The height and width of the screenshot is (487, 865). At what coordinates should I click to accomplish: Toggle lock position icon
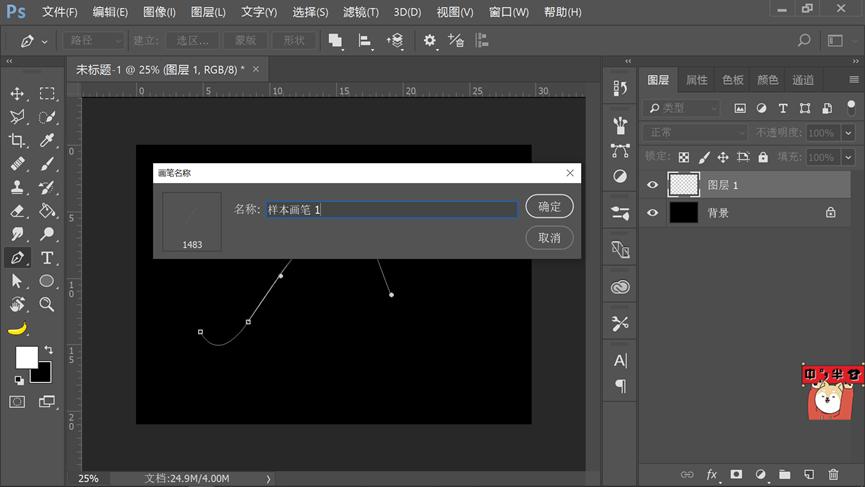(x=723, y=157)
